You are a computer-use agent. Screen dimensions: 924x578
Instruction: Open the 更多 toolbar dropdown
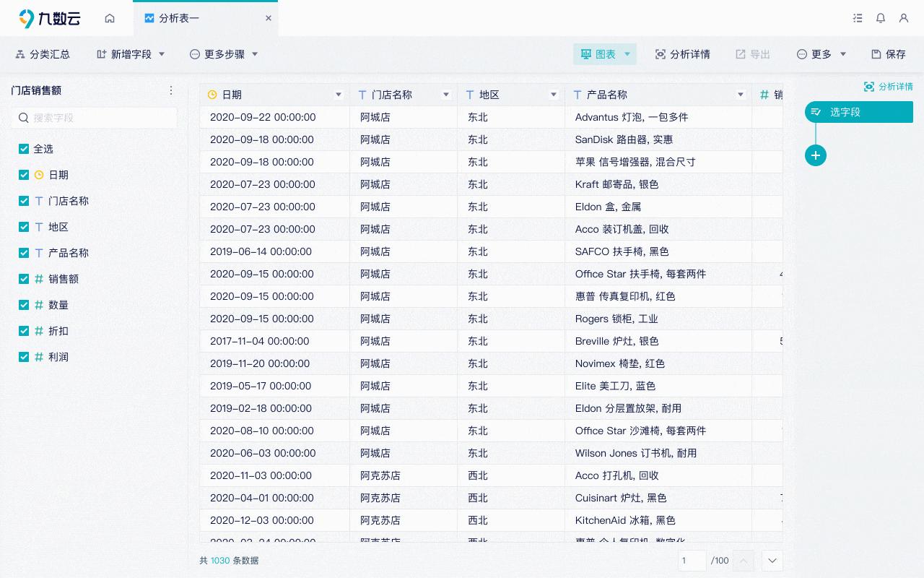821,54
